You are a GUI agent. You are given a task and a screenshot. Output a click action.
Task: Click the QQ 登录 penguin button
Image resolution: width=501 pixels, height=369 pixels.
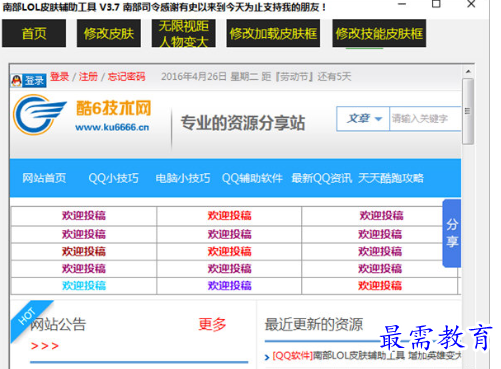(28, 80)
